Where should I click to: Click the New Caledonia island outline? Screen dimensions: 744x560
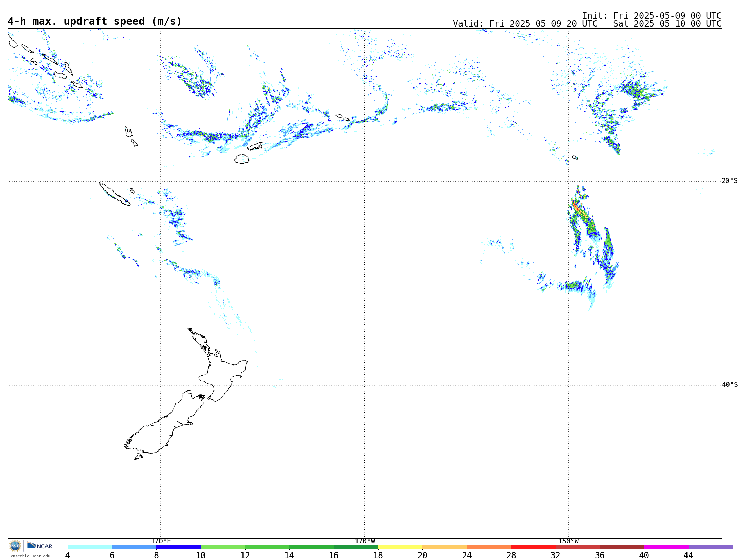tap(114, 194)
